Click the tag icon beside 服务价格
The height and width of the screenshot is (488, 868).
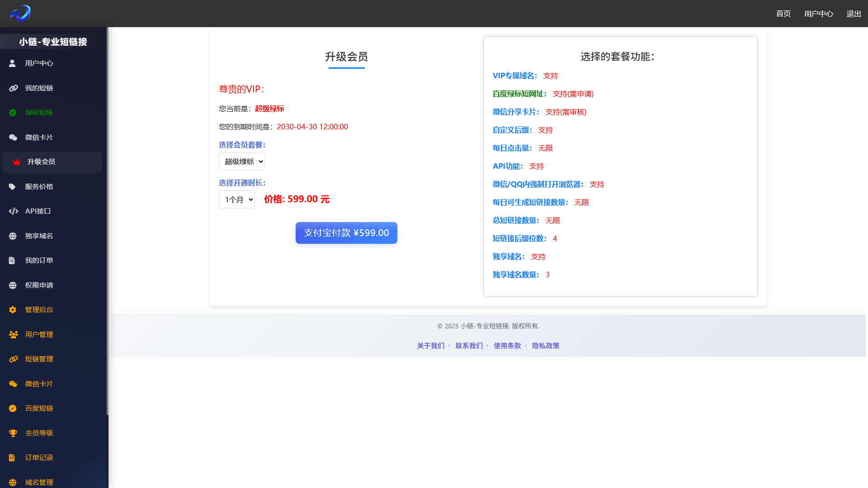[13, 187]
